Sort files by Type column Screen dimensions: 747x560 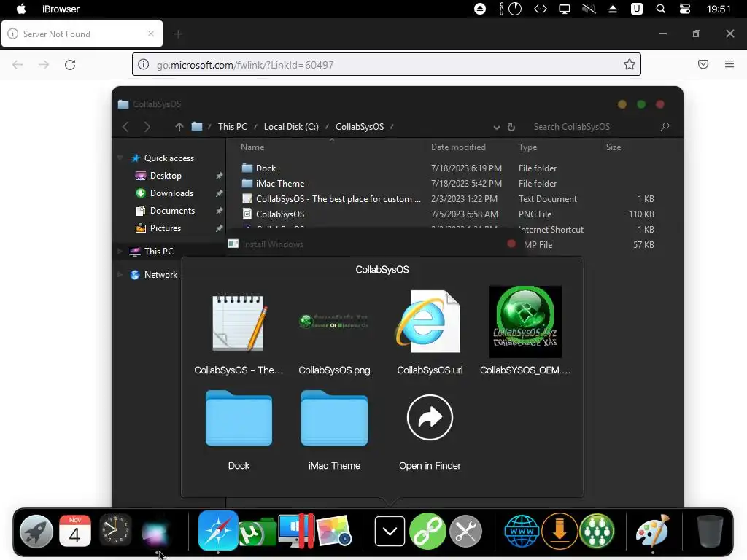tap(527, 147)
